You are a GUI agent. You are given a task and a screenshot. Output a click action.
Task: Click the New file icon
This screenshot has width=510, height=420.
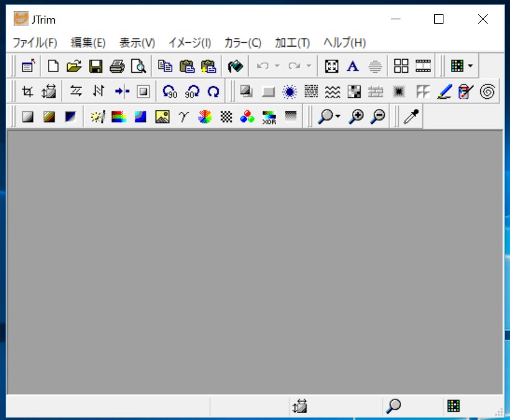click(54, 66)
